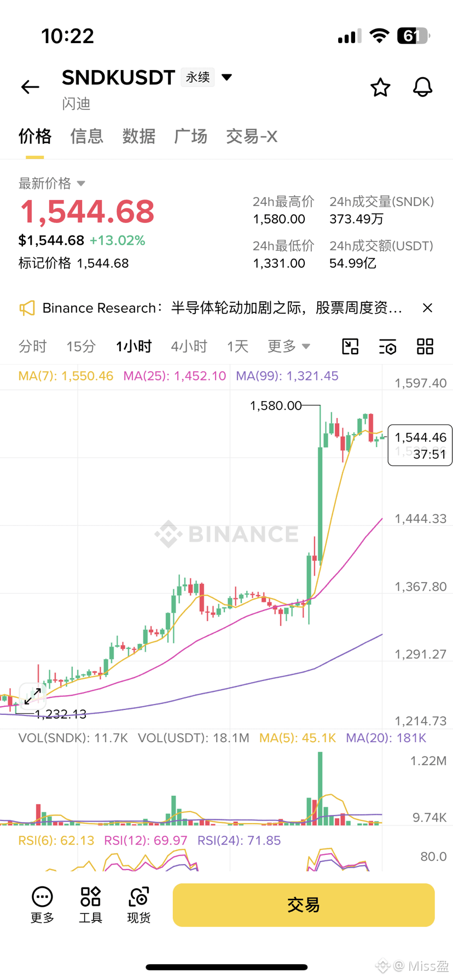Switch to 现货 spot trading

click(x=138, y=905)
